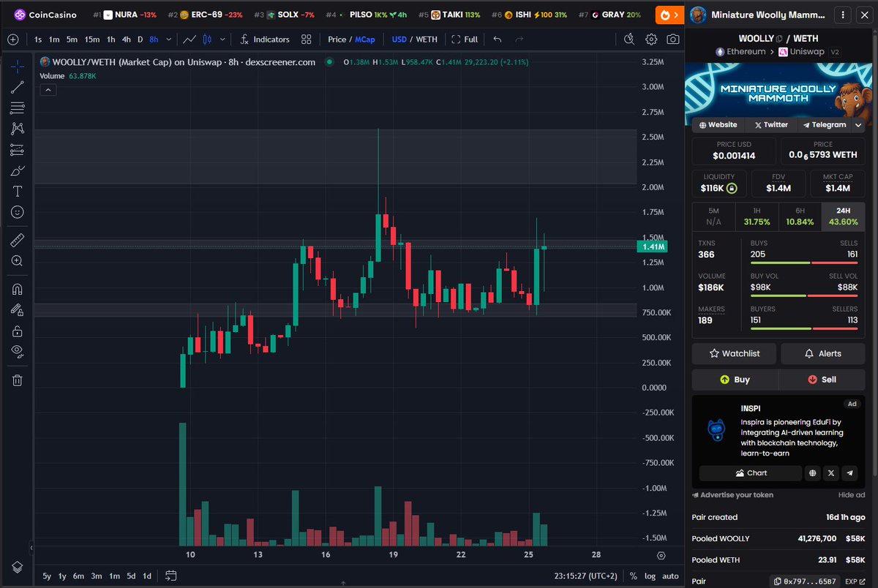
Task: Open time zone menu showing UTC+2
Action: [585, 576]
